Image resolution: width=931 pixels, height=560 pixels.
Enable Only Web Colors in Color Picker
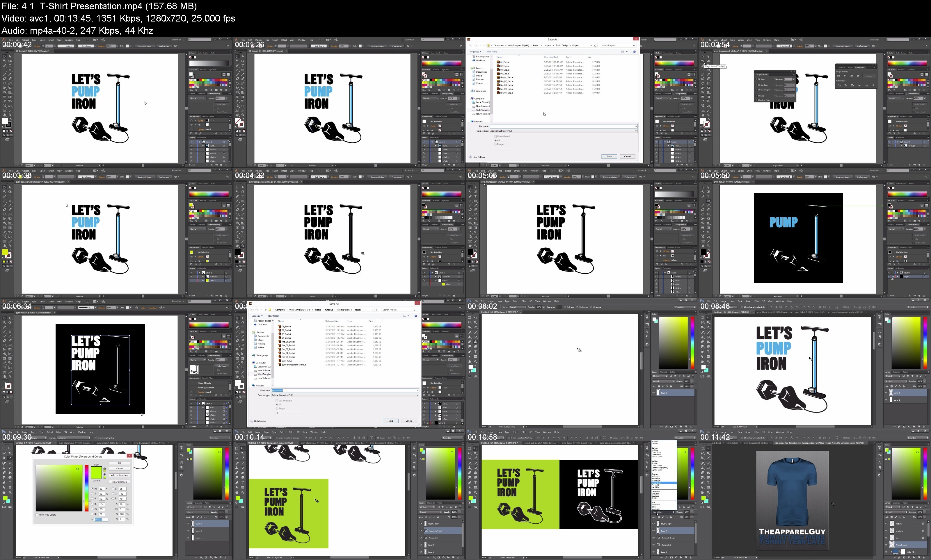[37, 515]
